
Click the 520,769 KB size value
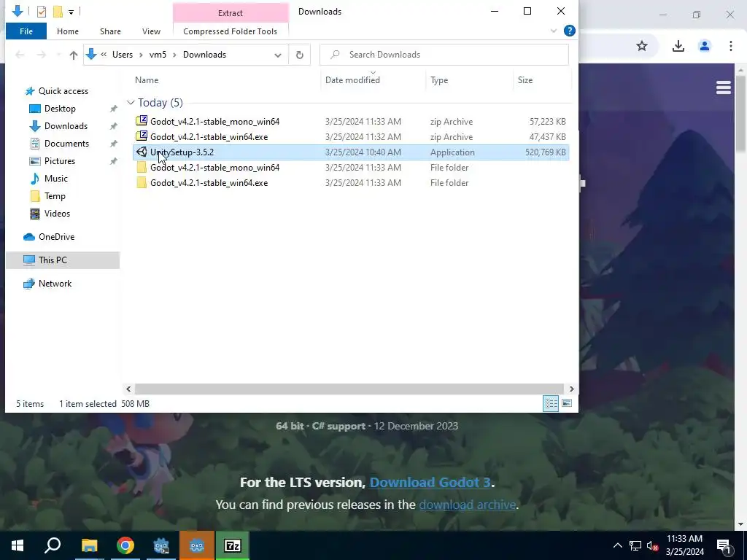[546, 152]
